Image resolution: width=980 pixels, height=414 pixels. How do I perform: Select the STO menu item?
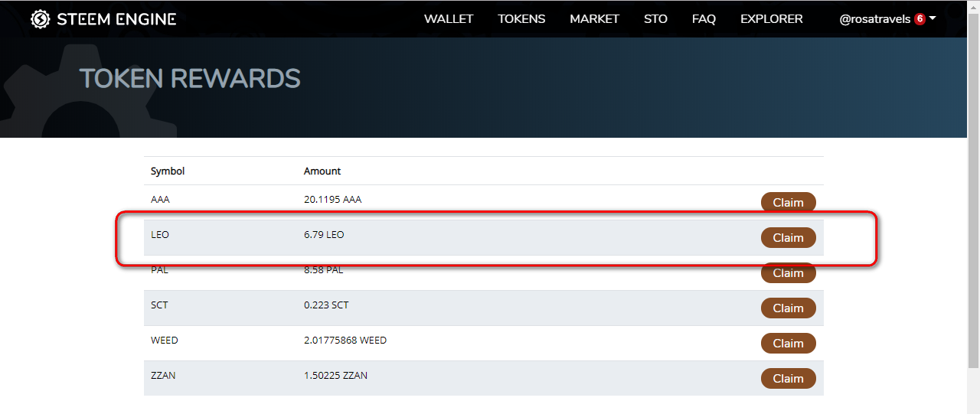(x=655, y=19)
